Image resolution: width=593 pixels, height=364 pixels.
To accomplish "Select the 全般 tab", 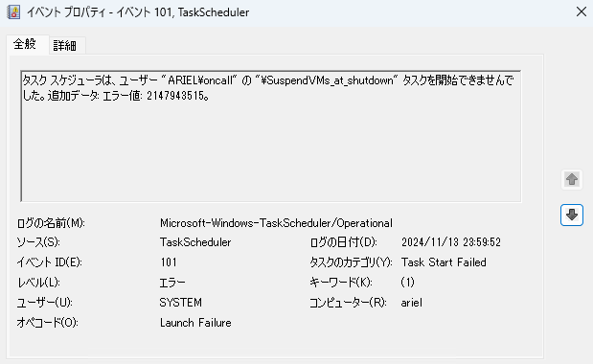I will point(25,44).
